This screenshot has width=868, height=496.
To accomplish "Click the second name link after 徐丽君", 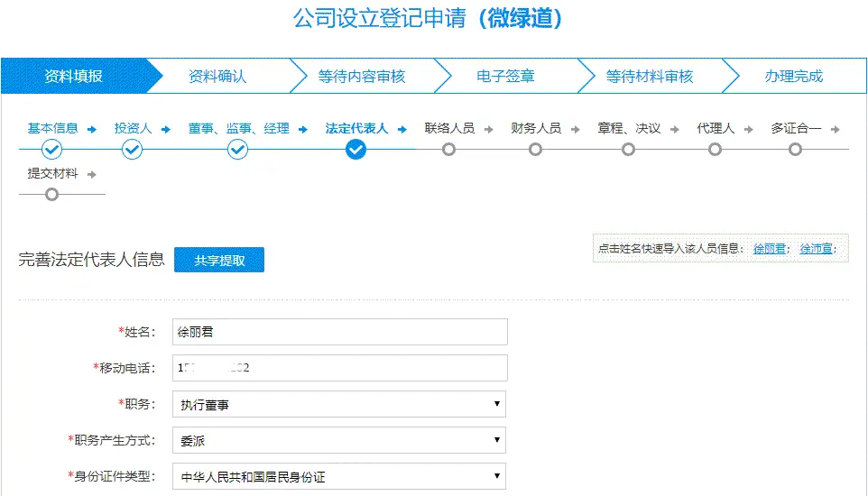I will coord(816,249).
